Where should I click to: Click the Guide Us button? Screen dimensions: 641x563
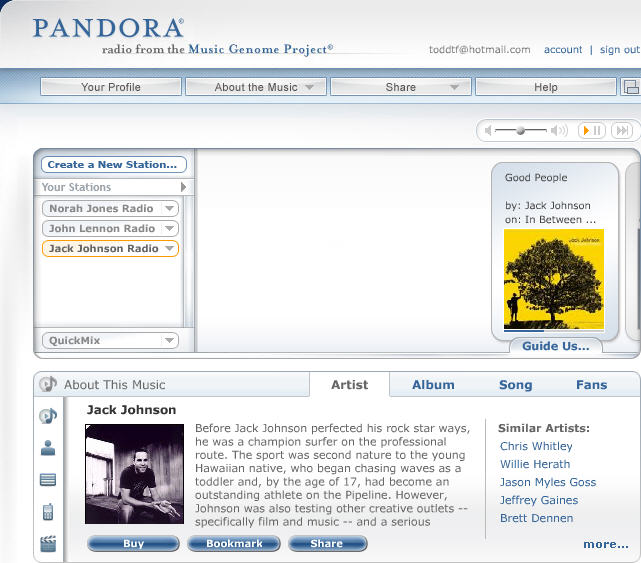[x=556, y=346]
